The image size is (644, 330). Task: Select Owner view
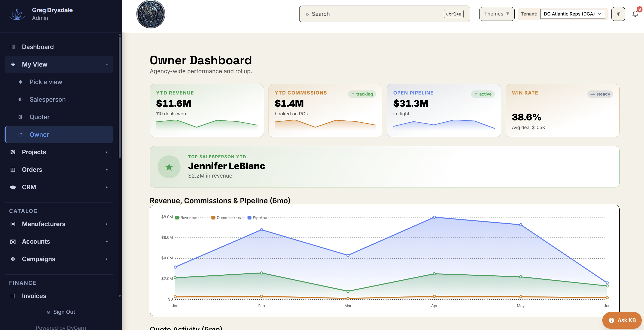[x=59, y=135]
